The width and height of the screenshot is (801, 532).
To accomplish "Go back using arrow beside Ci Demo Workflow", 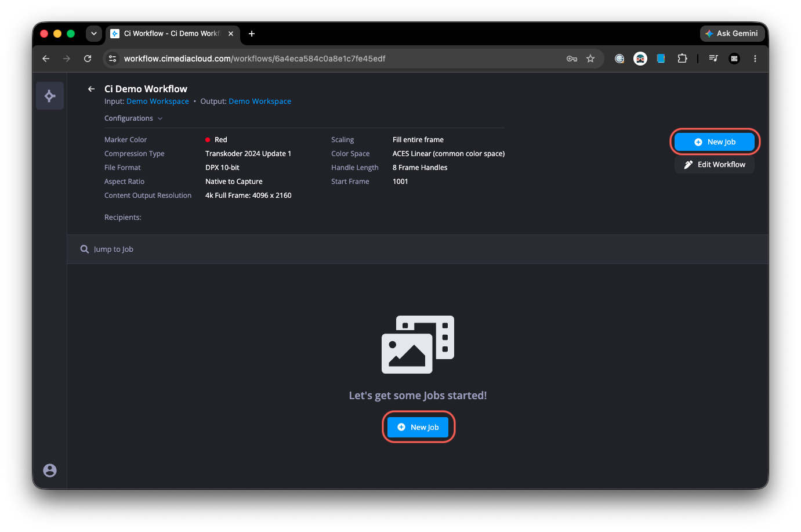I will pyautogui.click(x=91, y=89).
